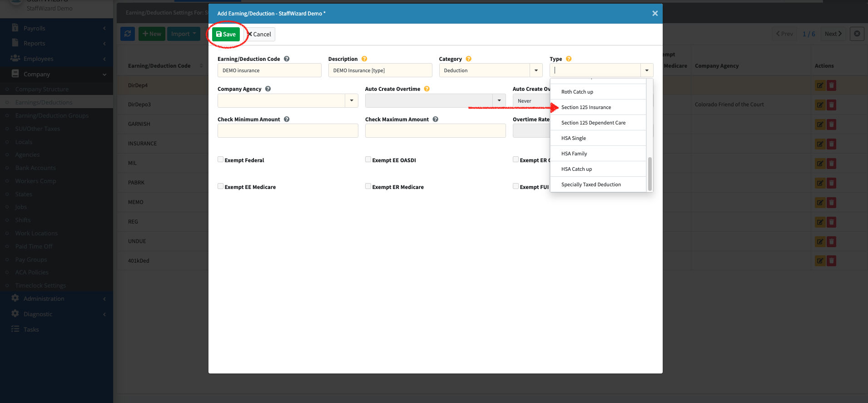Click the delete icon for GARNISH row

pyautogui.click(x=831, y=124)
